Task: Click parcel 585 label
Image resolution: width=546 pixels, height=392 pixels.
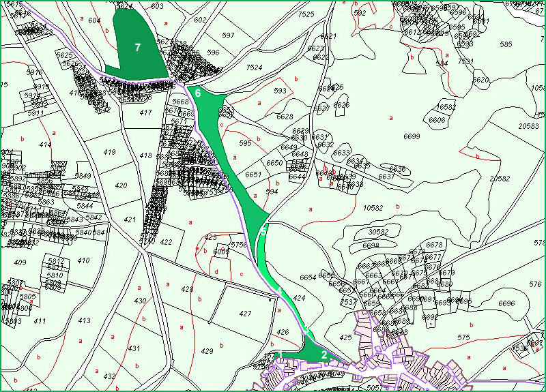Action: click(506, 44)
